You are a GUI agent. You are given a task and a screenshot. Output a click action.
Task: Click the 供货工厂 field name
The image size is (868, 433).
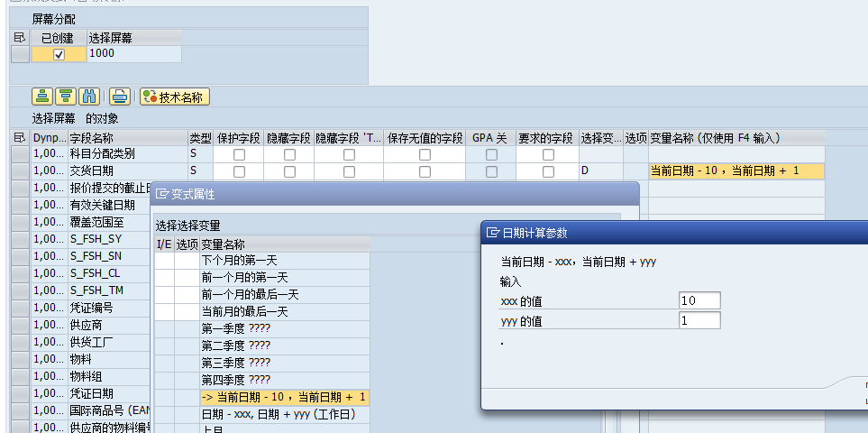click(x=91, y=342)
